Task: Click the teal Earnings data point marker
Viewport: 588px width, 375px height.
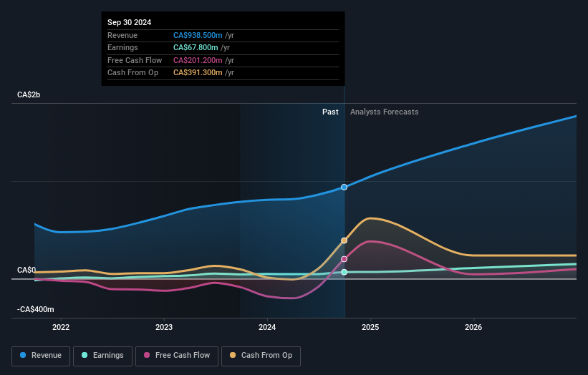Action: coord(344,272)
